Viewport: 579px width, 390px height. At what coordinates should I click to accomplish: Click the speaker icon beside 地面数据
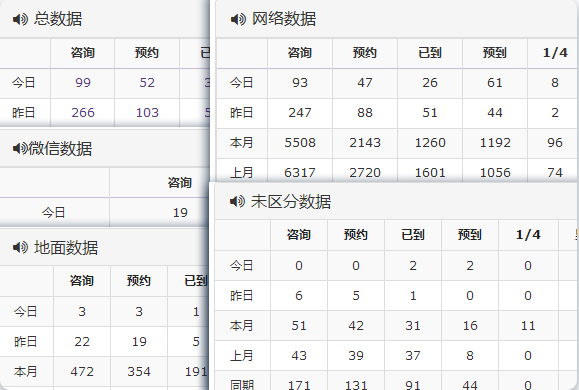pyautogui.click(x=20, y=247)
